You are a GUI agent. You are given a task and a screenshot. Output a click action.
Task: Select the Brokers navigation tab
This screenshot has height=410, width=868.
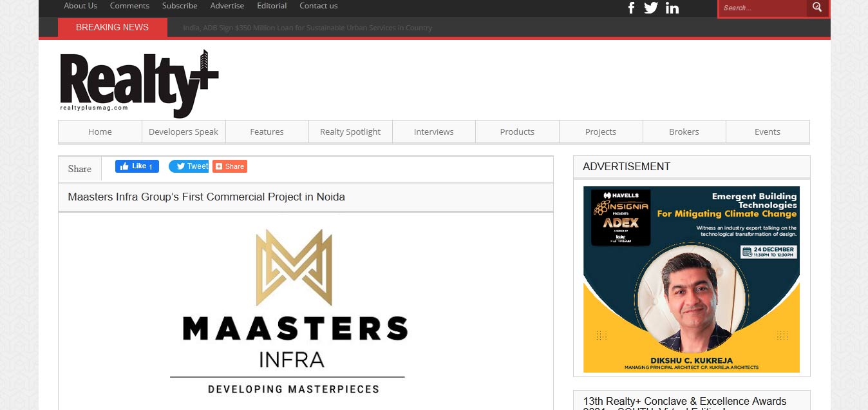point(684,132)
